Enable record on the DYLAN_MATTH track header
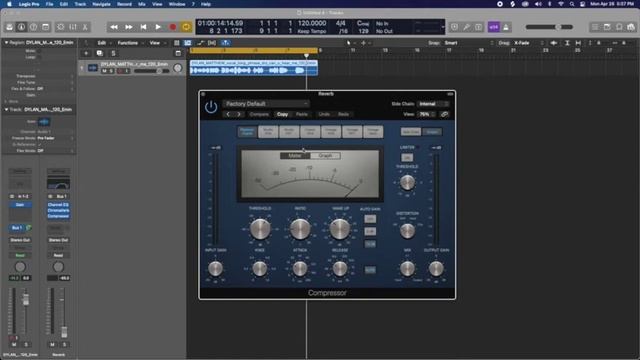Viewport: 640px width, 360px height. 120,71
